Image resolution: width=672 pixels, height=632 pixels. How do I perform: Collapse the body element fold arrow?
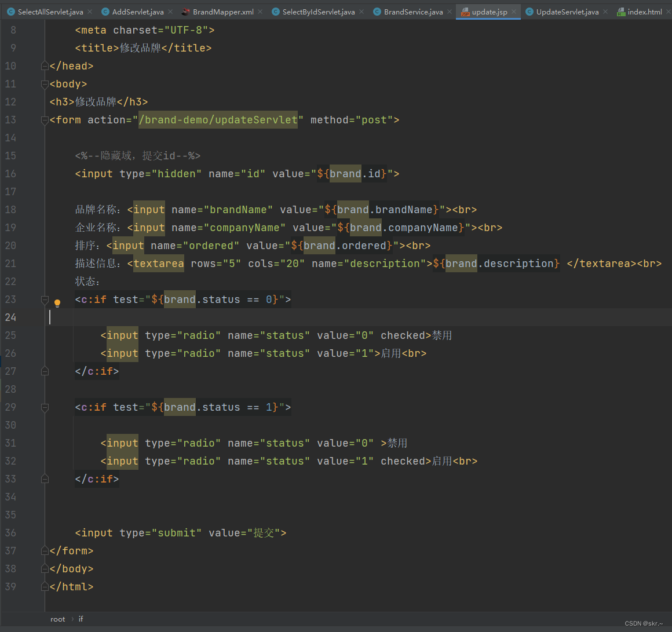click(x=45, y=83)
